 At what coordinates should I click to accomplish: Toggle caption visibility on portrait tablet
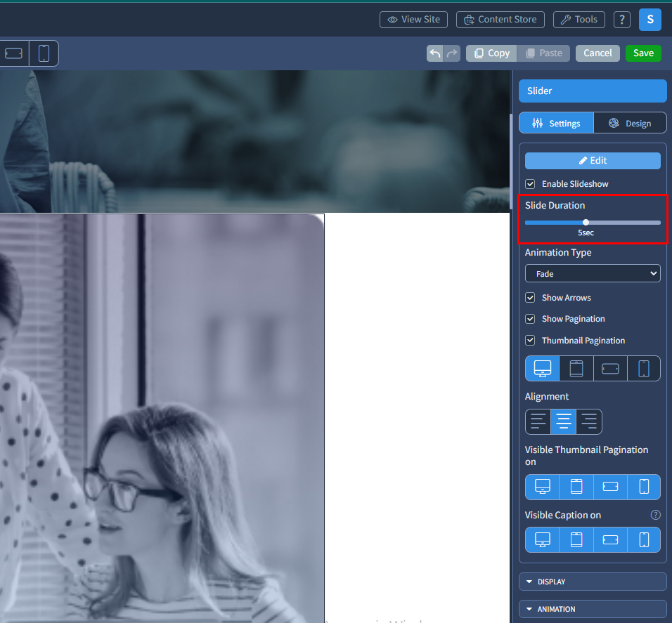(576, 540)
